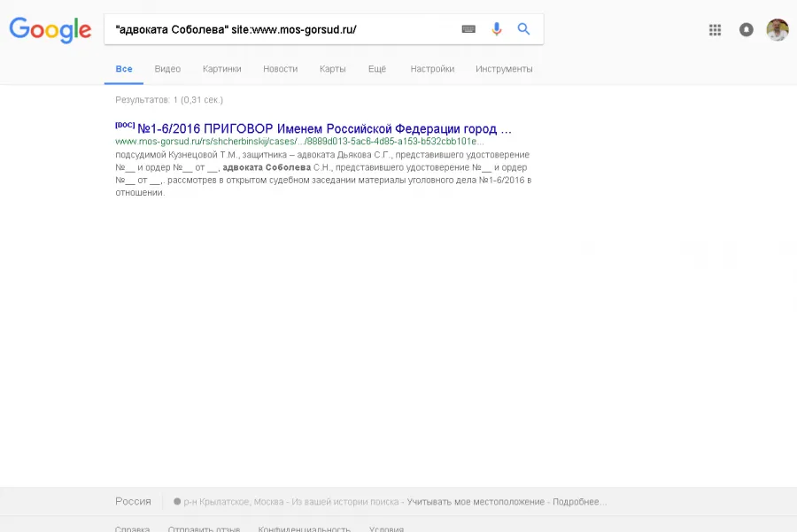Viewport: 797px width, 532px height.
Task: Click the Россия footer label
Action: (133, 502)
